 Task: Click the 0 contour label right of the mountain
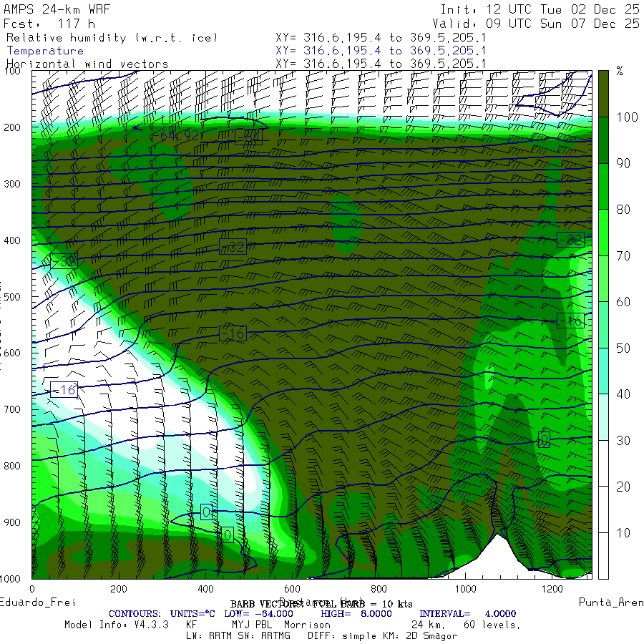[544, 439]
